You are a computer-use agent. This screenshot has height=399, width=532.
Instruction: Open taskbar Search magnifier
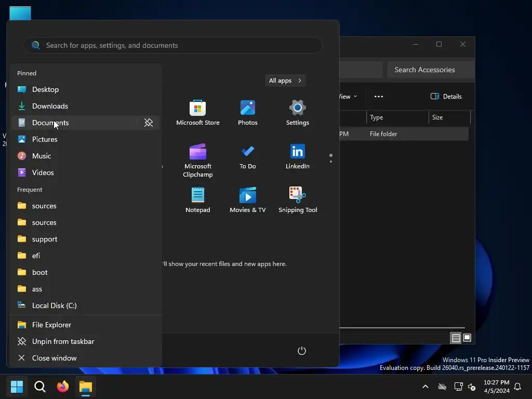(x=40, y=387)
